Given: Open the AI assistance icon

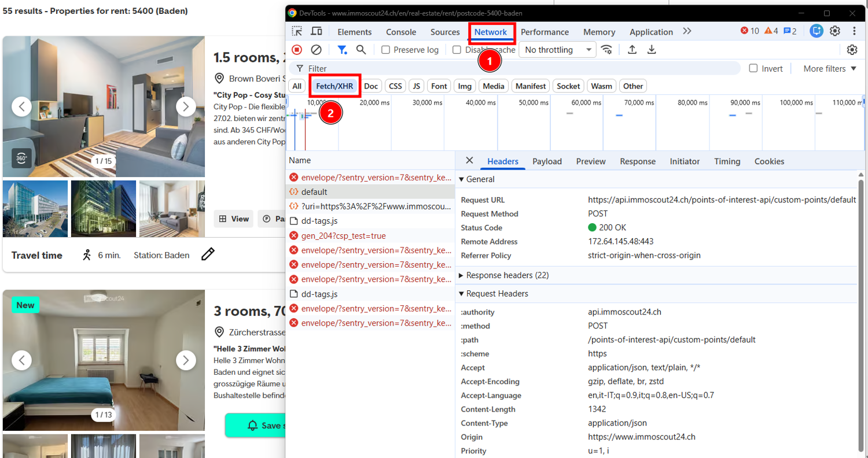Looking at the screenshot, I should coord(816,31).
